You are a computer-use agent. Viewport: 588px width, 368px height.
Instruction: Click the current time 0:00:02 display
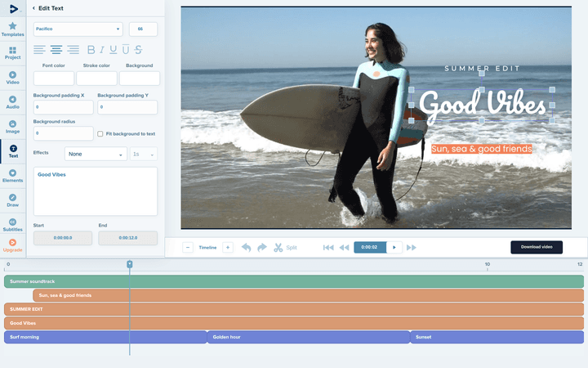(370, 247)
